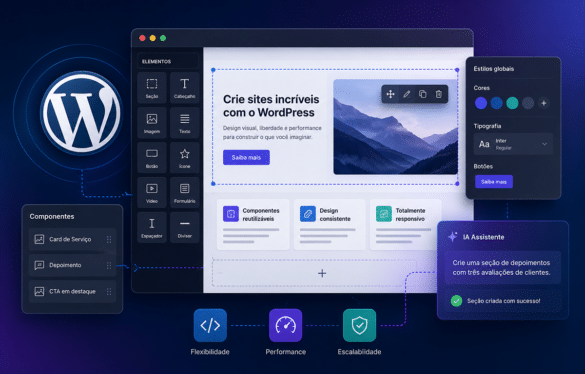Click the 'Flexibilidade' label

tap(210, 352)
